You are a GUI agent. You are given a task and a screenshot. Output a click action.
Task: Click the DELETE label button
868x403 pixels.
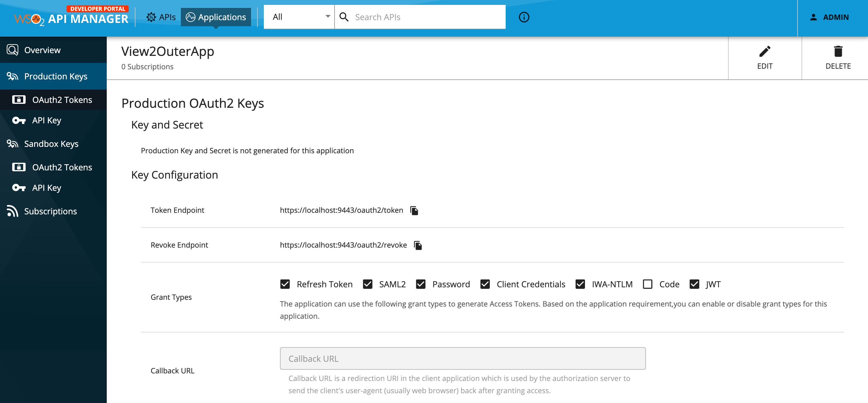click(x=838, y=66)
